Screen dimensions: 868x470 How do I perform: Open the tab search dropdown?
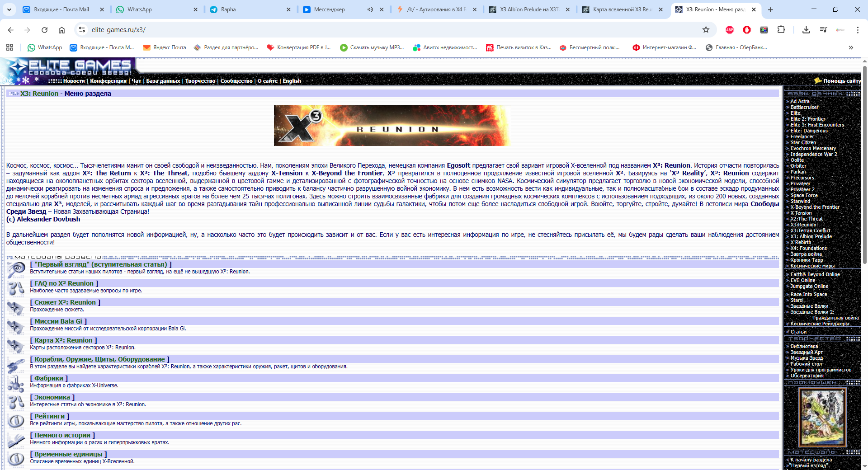(x=9, y=9)
